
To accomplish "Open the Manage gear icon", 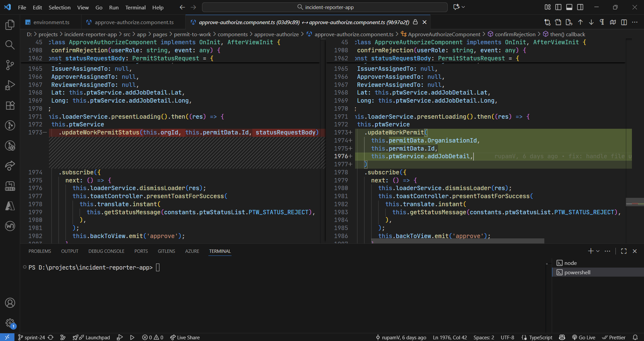I will (x=10, y=323).
